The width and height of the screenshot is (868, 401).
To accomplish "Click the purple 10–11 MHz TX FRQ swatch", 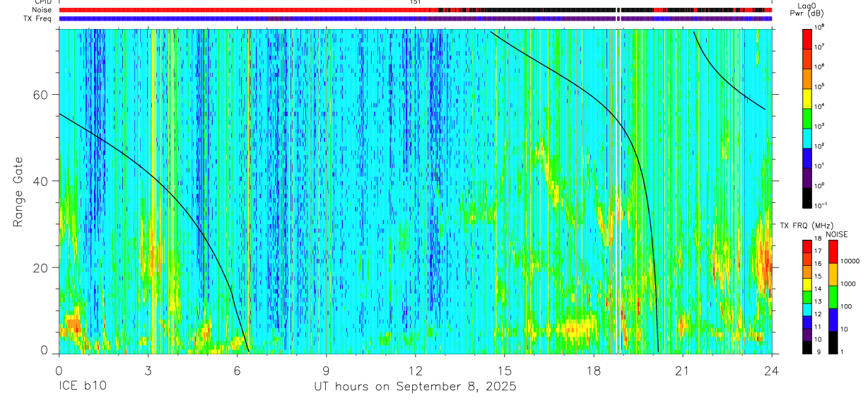I will (x=807, y=335).
